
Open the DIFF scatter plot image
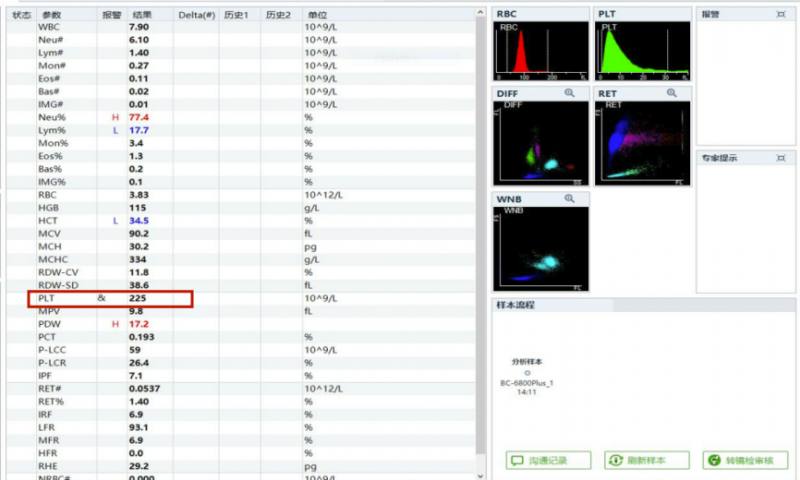coord(541,143)
